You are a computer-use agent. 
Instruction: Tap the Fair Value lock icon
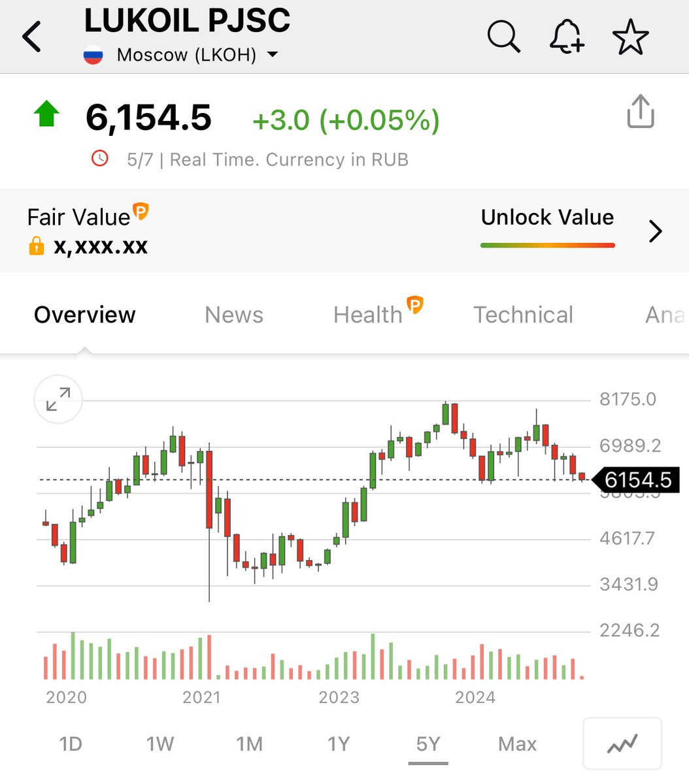[37, 246]
